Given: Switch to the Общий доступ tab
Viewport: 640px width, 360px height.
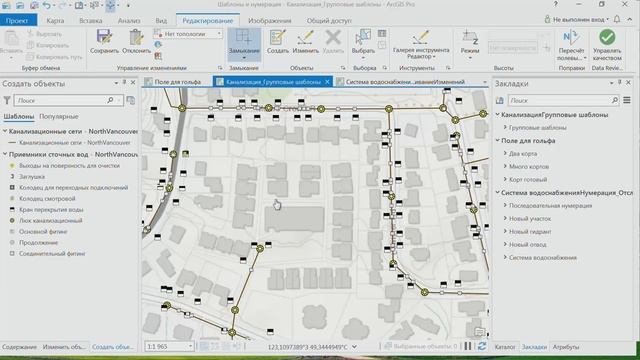Looking at the screenshot, I should coord(329,20).
